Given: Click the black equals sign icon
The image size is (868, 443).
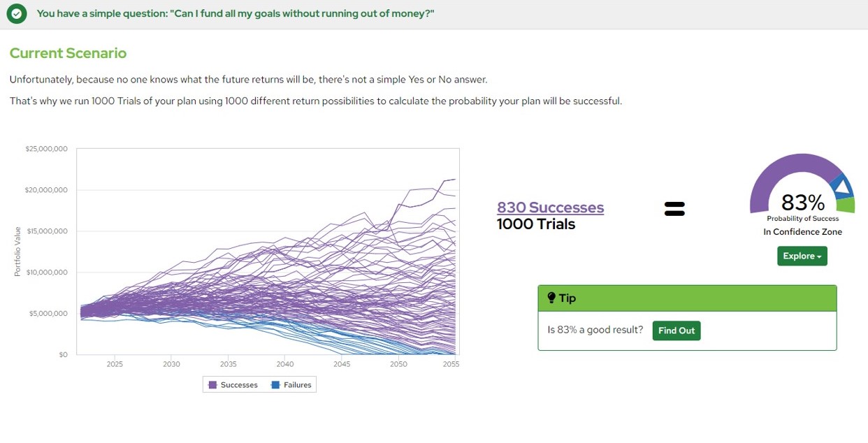Looking at the screenshot, I should [x=674, y=208].
